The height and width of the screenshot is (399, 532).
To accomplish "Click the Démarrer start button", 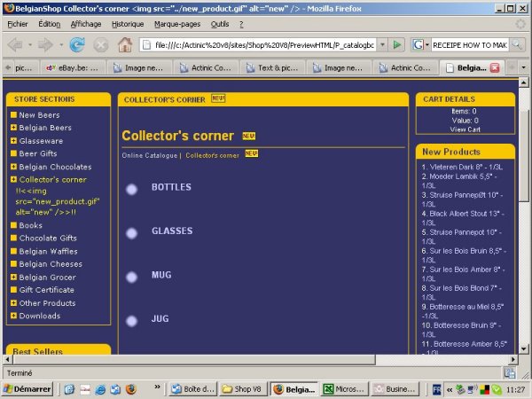I will (x=27, y=388).
